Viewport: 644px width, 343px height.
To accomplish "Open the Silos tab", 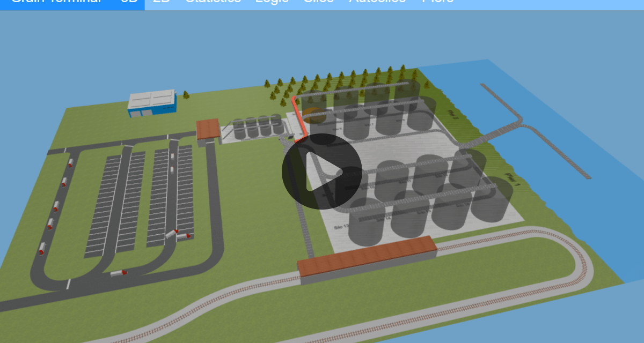I will pyautogui.click(x=318, y=2).
